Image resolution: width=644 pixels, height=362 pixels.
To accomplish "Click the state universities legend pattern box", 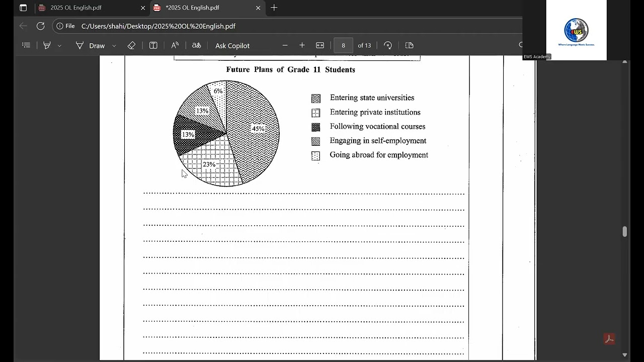I will pos(315,99).
